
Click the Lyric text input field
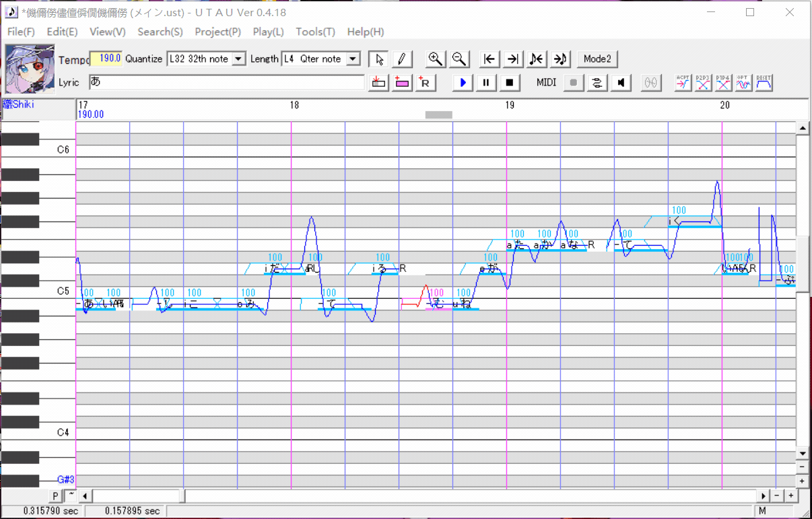coord(226,82)
